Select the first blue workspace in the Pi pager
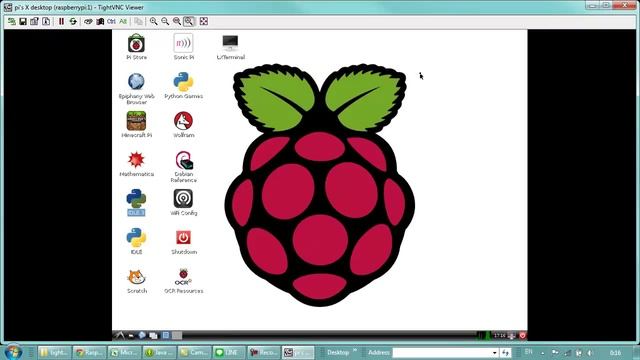The width and height of the screenshot is (640, 360). point(166,335)
